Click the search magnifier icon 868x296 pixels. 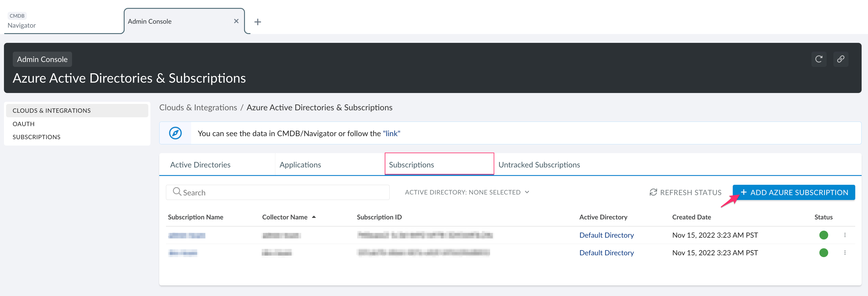pyautogui.click(x=177, y=192)
